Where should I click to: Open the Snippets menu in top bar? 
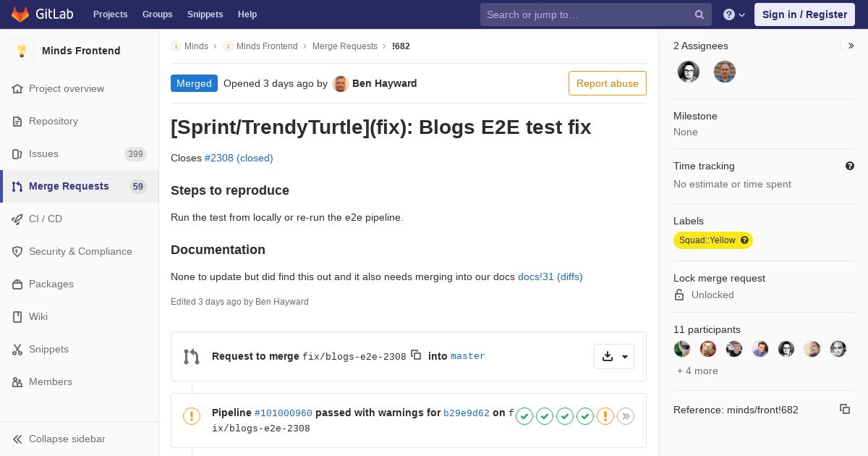pyautogui.click(x=205, y=14)
